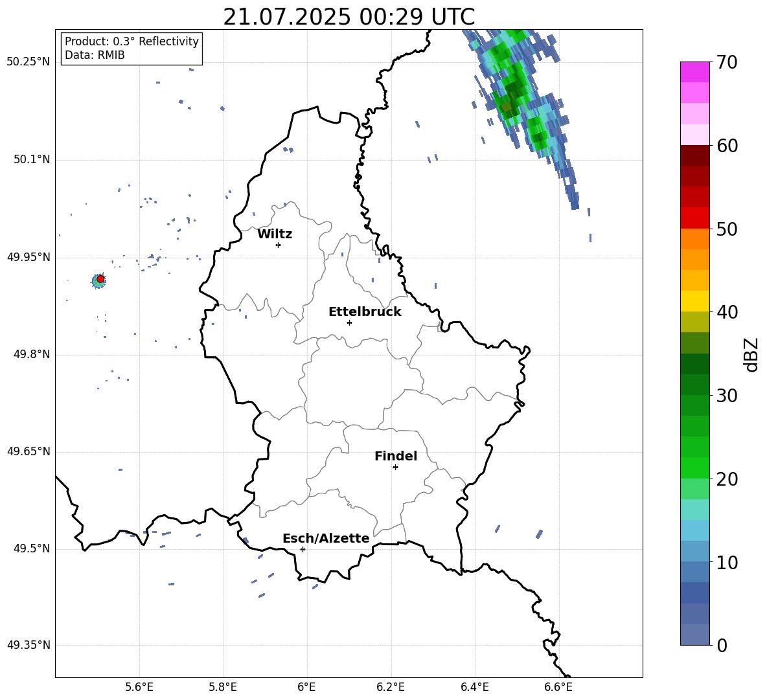767x700 pixels.
Task: Click the yellow colorbar swatch just above 40
Action: pyautogui.click(x=694, y=301)
